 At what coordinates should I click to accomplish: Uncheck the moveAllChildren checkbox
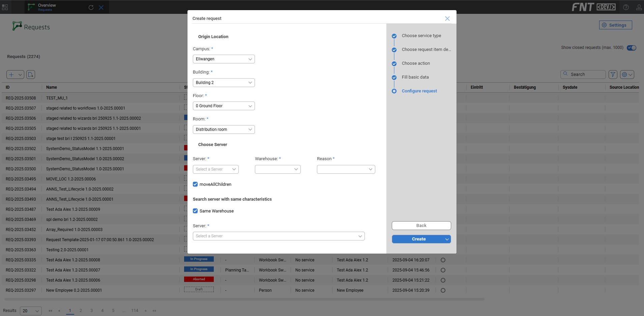pyautogui.click(x=195, y=184)
